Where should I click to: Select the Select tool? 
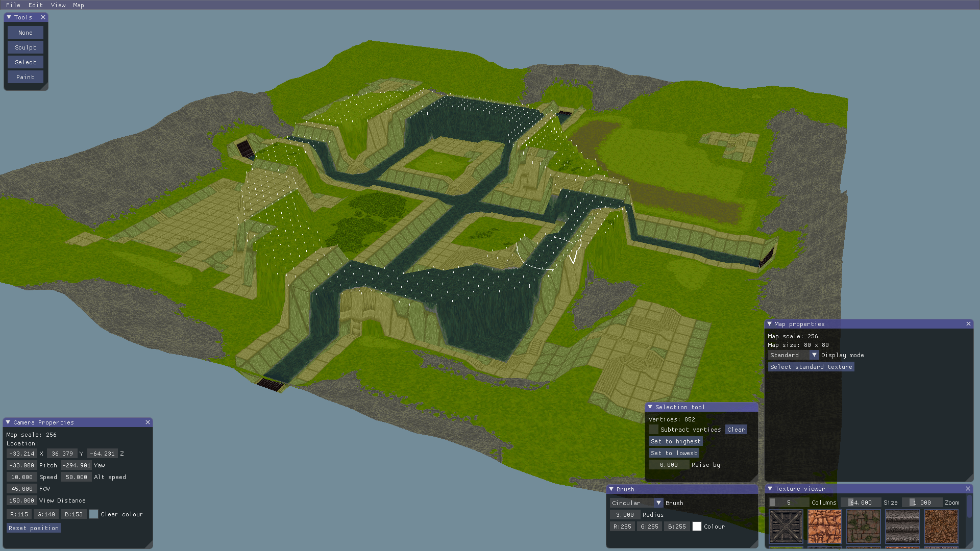pos(25,62)
